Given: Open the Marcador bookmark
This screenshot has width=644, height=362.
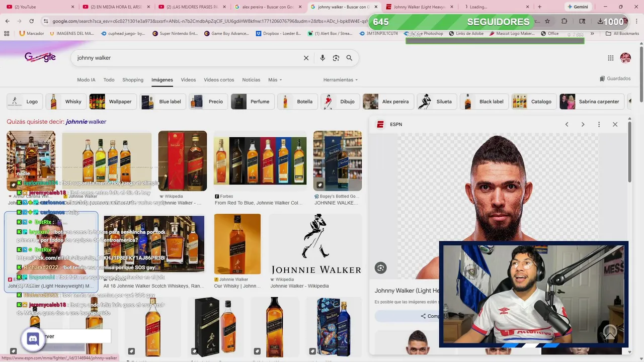Looking at the screenshot, I should click(32, 34).
